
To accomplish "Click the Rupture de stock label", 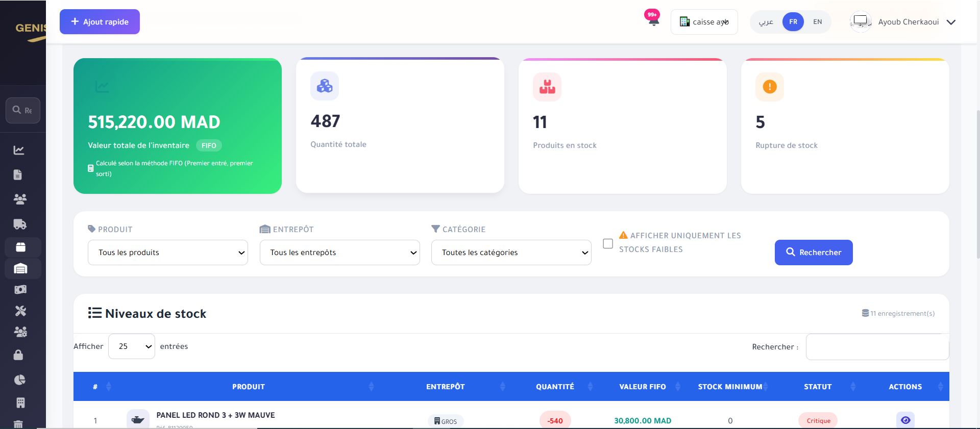I will [787, 145].
